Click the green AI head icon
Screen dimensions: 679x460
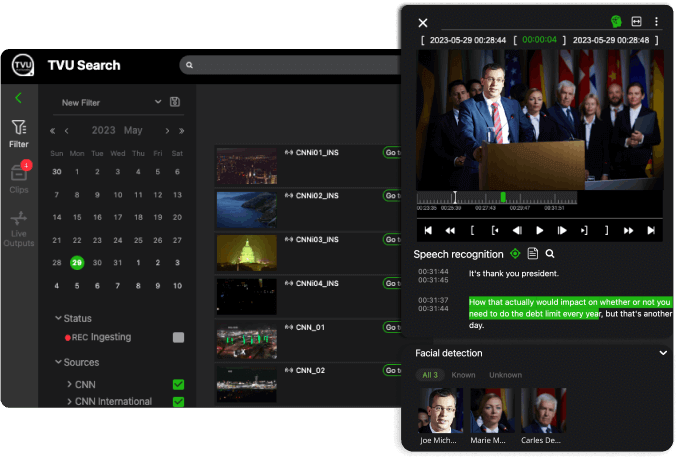pyautogui.click(x=616, y=21)
